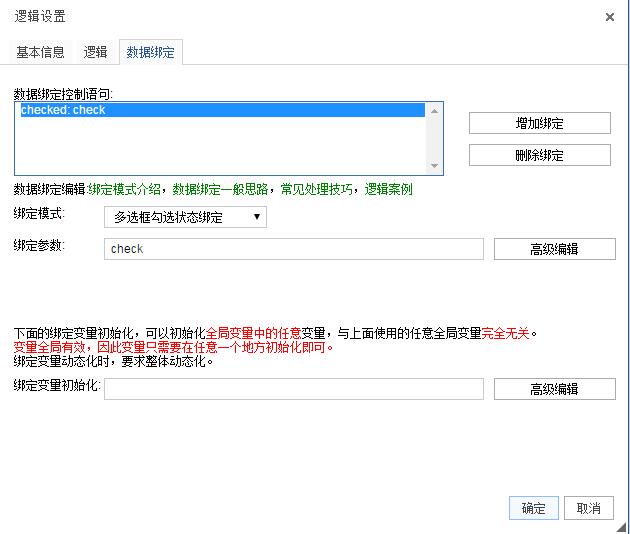Click the 增加绑定 button
Screen dimensions: 630x534
540,123
